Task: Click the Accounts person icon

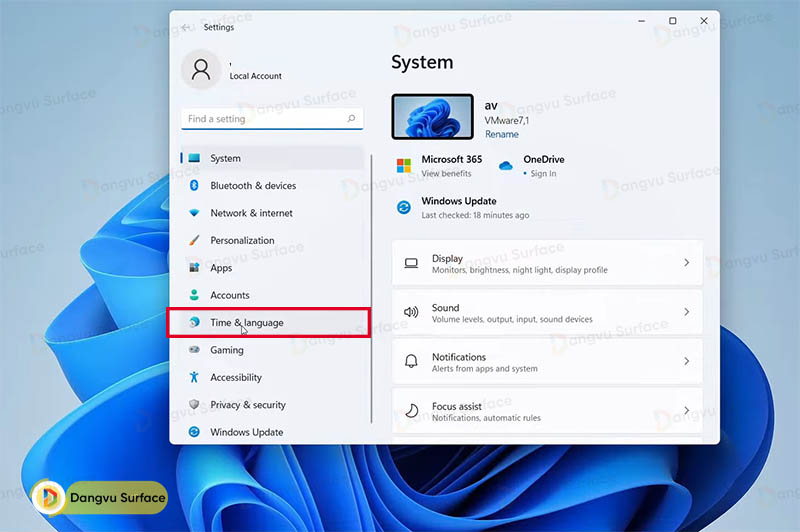Action: point(194,295)
